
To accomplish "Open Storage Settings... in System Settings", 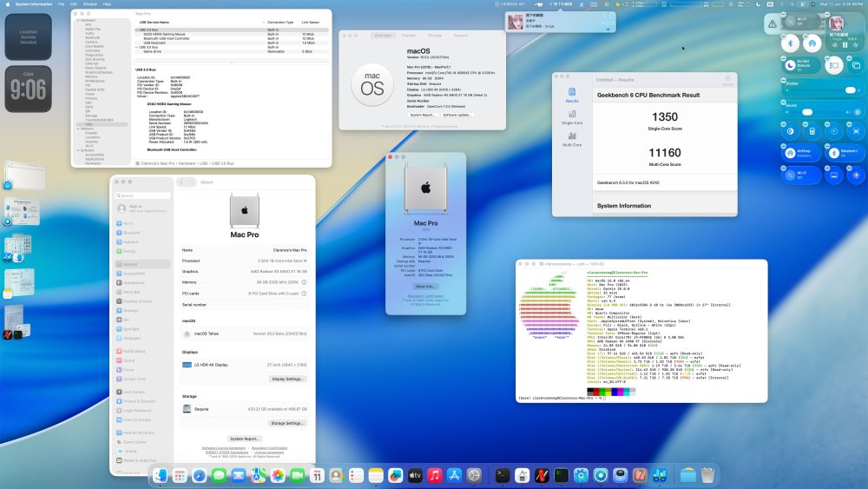I will pyautogui.click(x=287, y=423).
